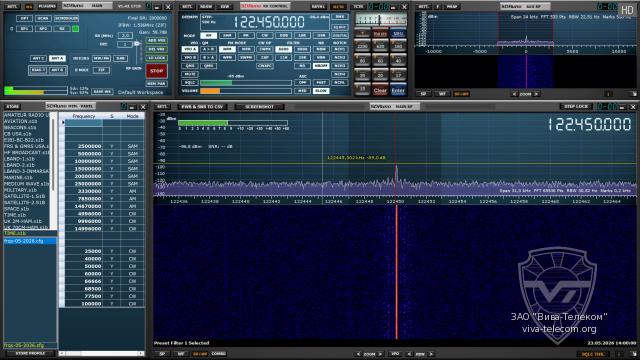Open the SCAN panel from Main
640x360 pixels.
[43, 18]
